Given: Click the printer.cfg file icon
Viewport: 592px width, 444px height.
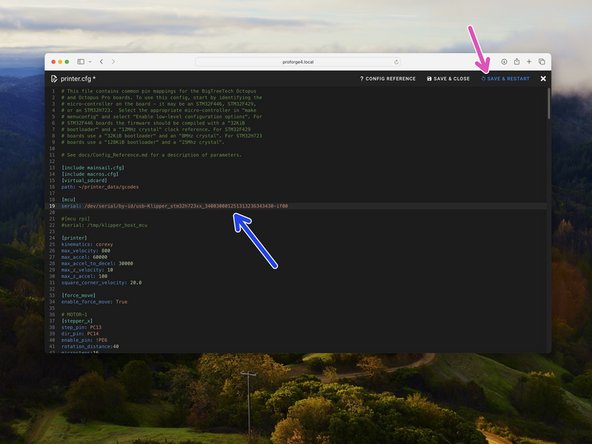Looking at the screenshot, I should [54, 79].
